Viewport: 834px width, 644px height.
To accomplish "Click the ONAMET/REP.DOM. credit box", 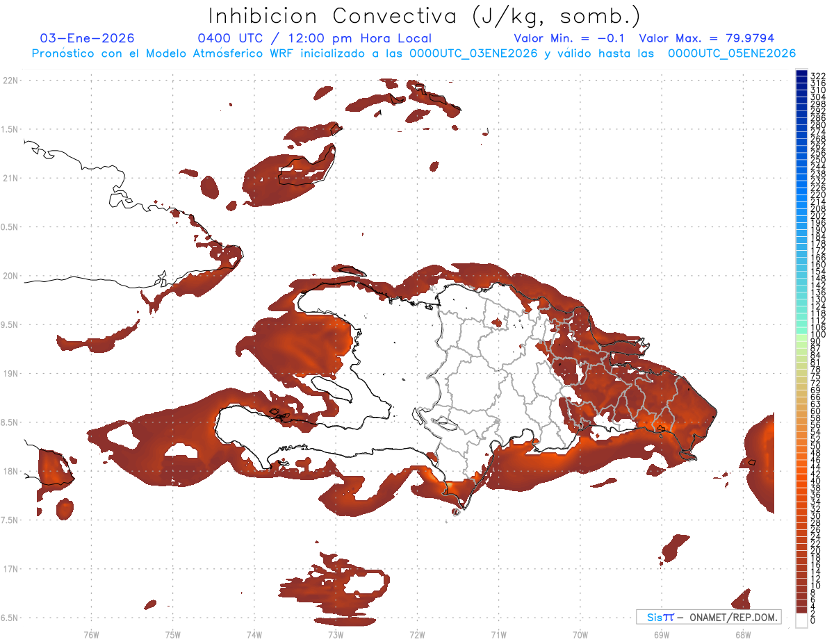I will tap(709, 617).
